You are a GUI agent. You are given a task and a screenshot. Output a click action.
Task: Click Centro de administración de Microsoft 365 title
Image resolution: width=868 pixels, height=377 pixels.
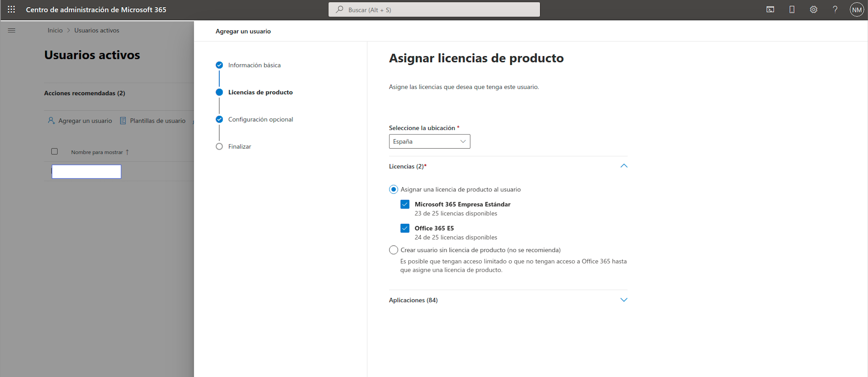pos(96,10)
